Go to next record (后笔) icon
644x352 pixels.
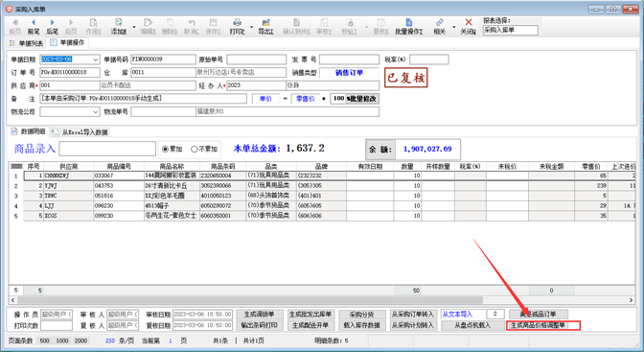click(x=52, y=23)
